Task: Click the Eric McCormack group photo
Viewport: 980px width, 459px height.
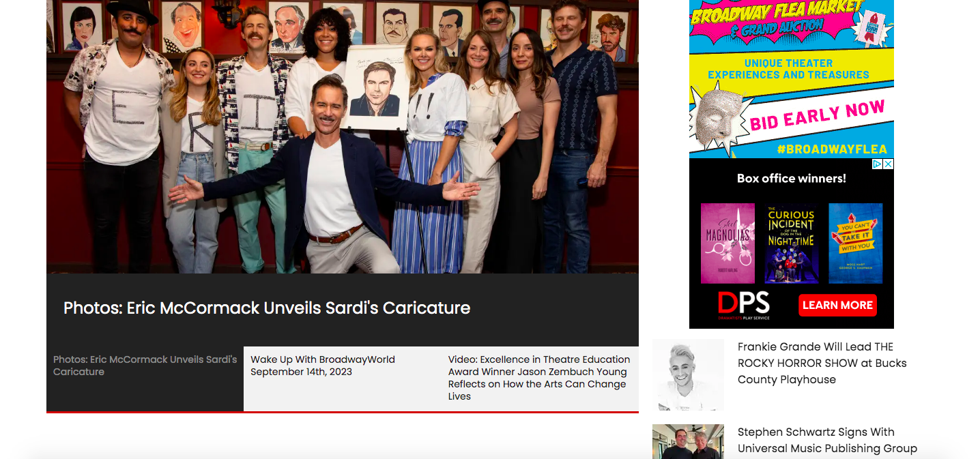Action: click(x=343, y=136)
